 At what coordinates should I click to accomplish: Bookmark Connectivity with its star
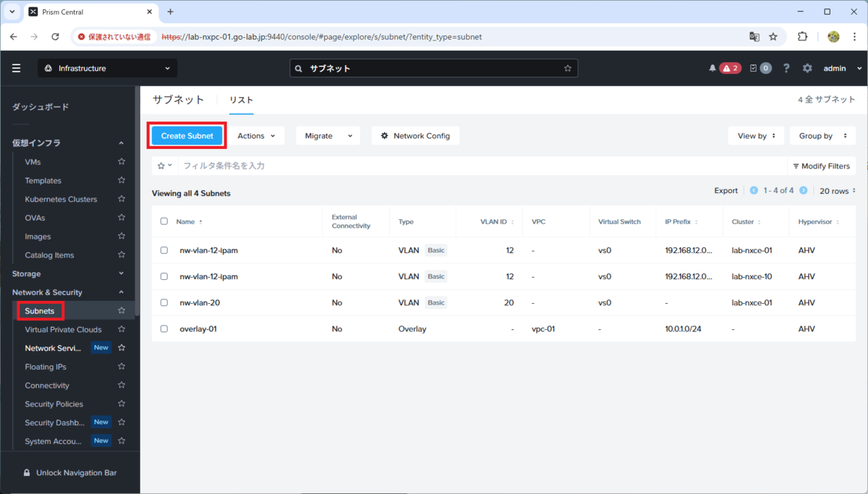[x=122, y=386]
